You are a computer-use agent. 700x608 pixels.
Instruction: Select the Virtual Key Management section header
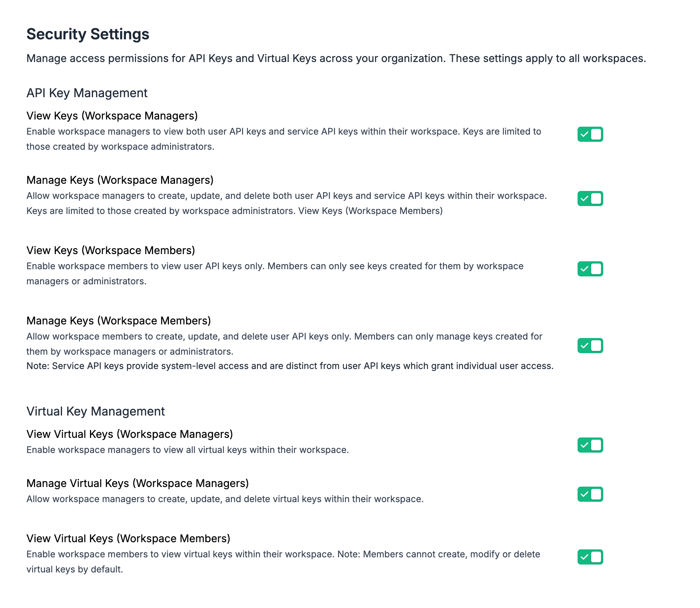pyautogui.click(x=96, y=411)
